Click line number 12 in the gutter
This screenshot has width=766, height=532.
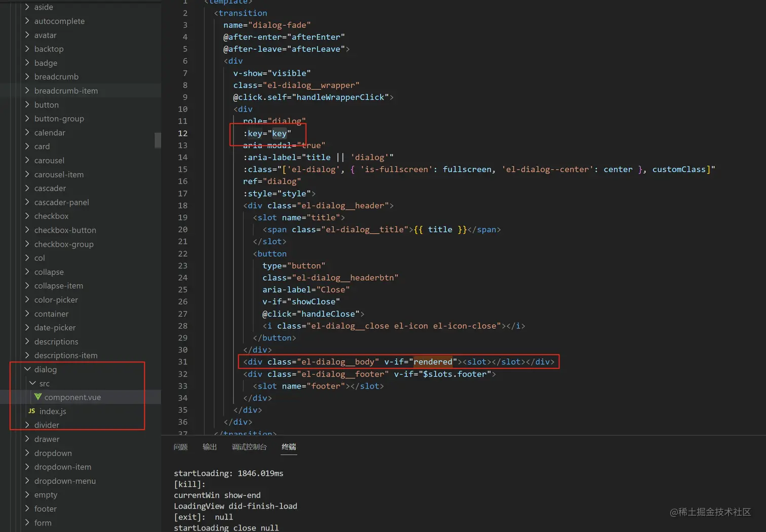[182, 133]
